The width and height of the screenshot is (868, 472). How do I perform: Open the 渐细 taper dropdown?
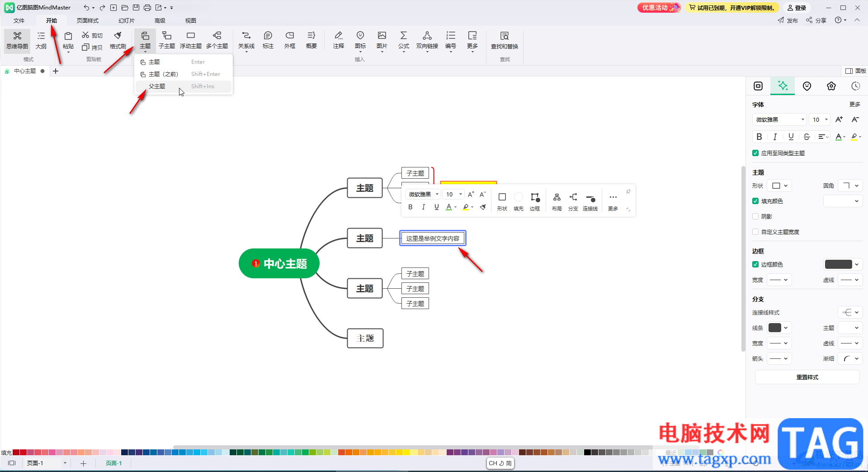click(x=850, y=358)
